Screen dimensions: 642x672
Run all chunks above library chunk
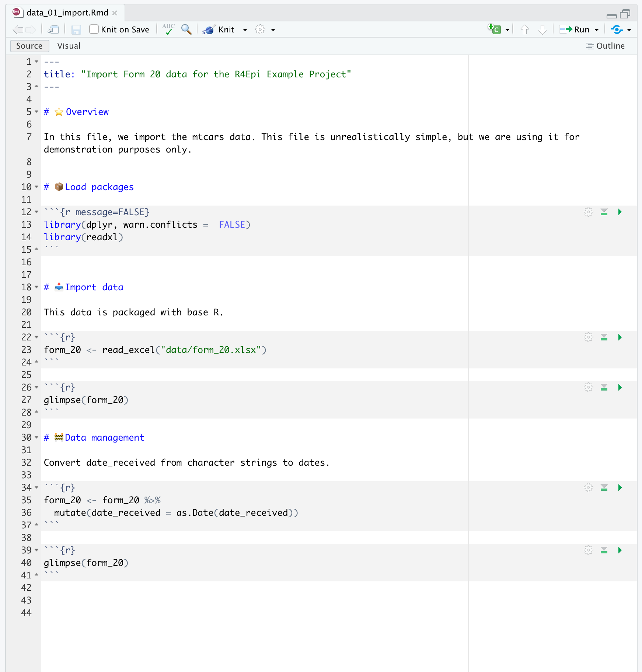[x=604, y=212]
